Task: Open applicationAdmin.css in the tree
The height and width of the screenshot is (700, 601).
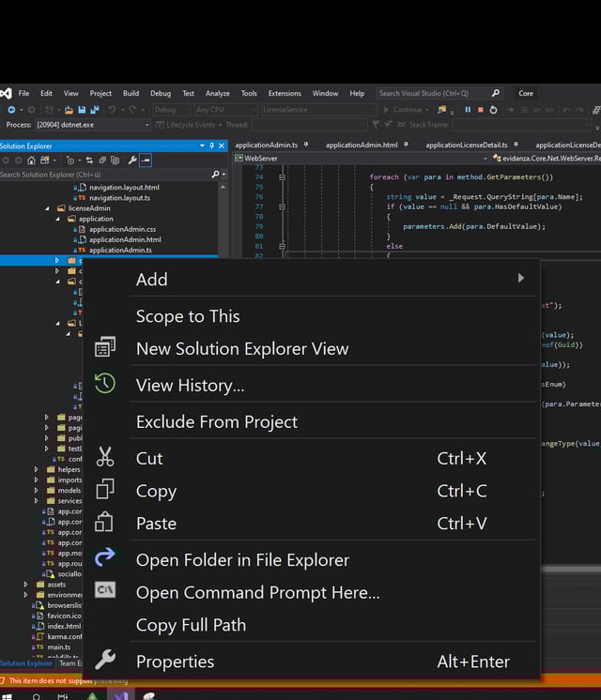Action: (122, 230)
